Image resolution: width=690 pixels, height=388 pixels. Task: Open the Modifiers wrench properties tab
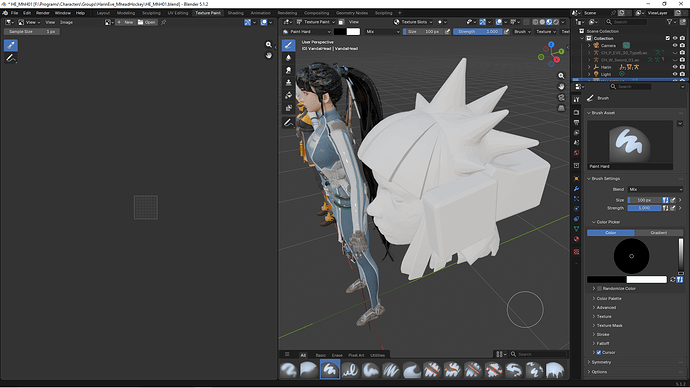coord(576,188)
